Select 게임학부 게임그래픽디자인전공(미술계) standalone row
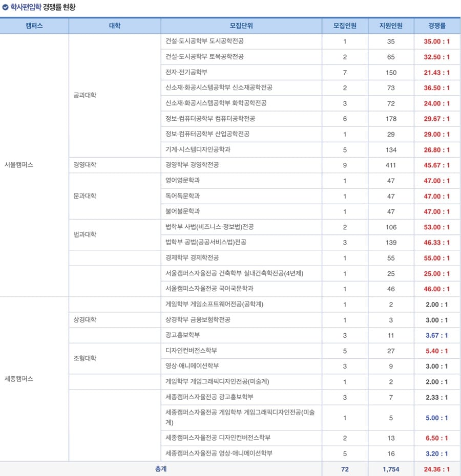Viewport: 461px width, 476px height. coord(217,381)
